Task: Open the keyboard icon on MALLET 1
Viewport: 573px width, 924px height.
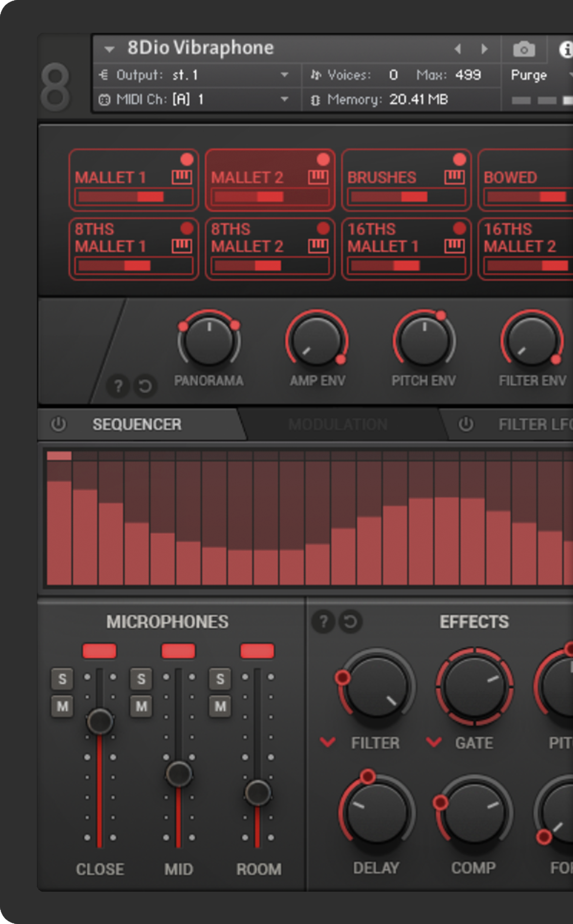Action: [182, 177]
